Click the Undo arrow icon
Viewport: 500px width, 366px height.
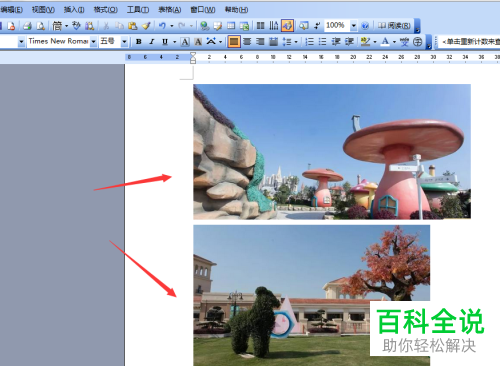[x=162, y=26]
